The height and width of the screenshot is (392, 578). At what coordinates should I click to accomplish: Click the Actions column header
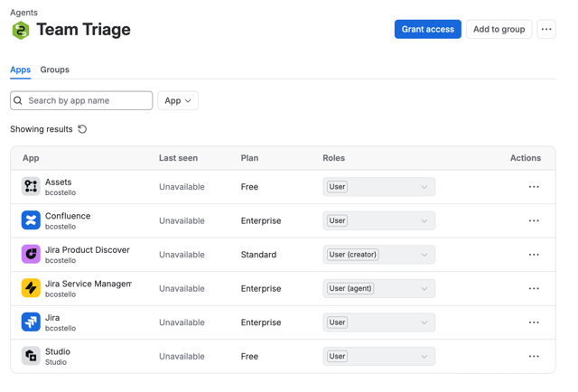click(526, 158)
